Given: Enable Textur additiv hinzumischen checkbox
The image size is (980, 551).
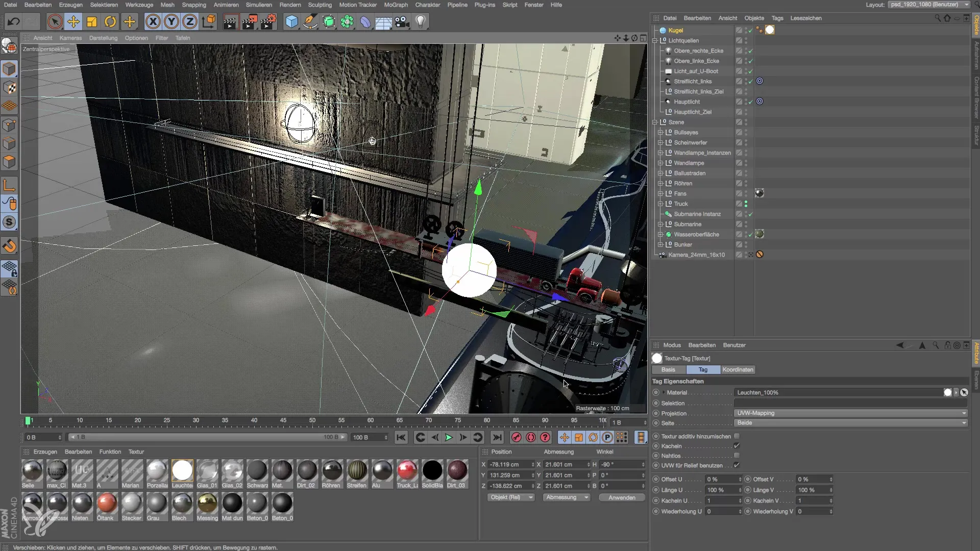Looking at the screenshot, I should click(737, 436).
